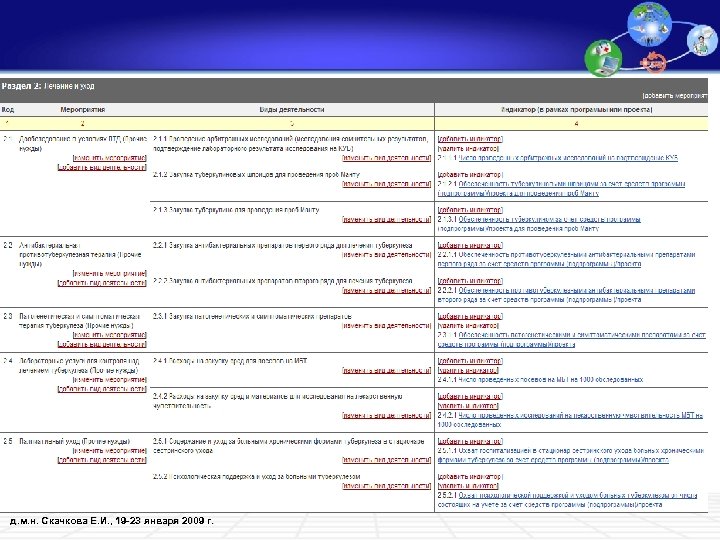Click 'изменить мероприятие' under activity 2.1
Screen dimensions: 720x540
click(x=110, y=158)
